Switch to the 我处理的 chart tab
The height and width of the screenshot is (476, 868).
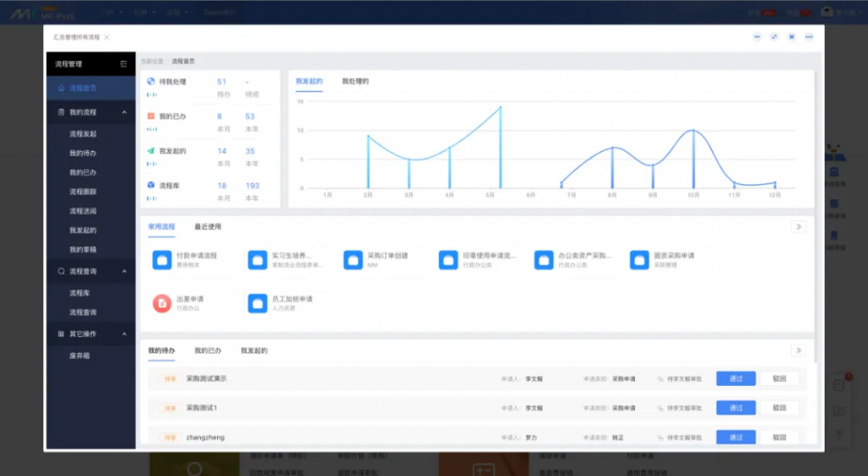355,81
